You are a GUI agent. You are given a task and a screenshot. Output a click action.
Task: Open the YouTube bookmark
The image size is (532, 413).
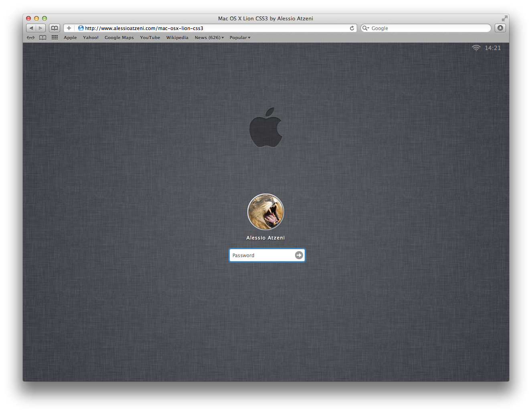tap(150, 38)
